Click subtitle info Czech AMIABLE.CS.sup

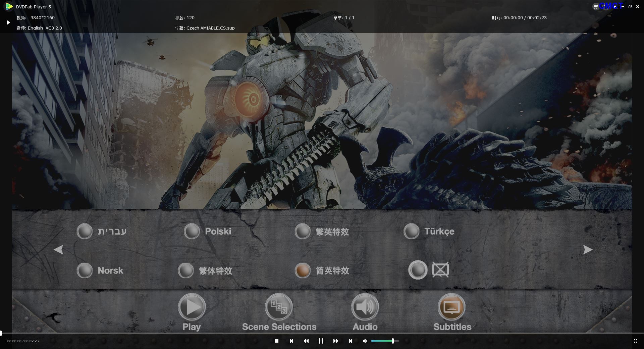(x=205, y=28)
